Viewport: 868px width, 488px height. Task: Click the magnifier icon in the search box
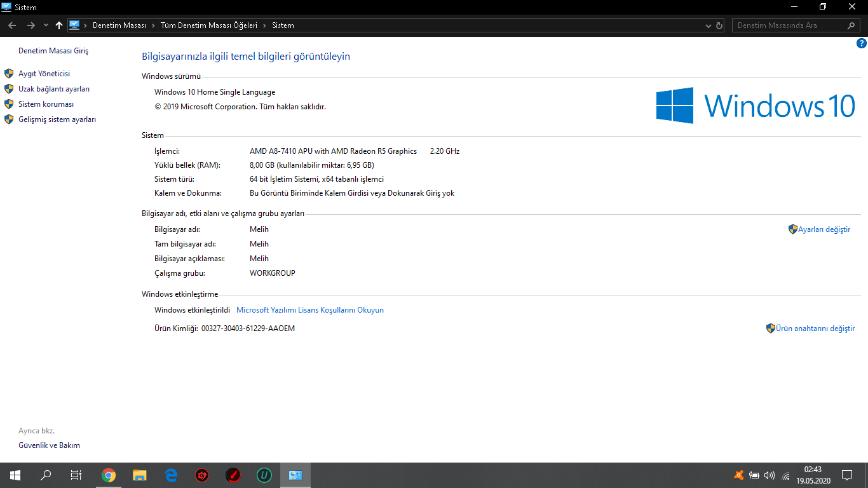click(x=851, y=25)
